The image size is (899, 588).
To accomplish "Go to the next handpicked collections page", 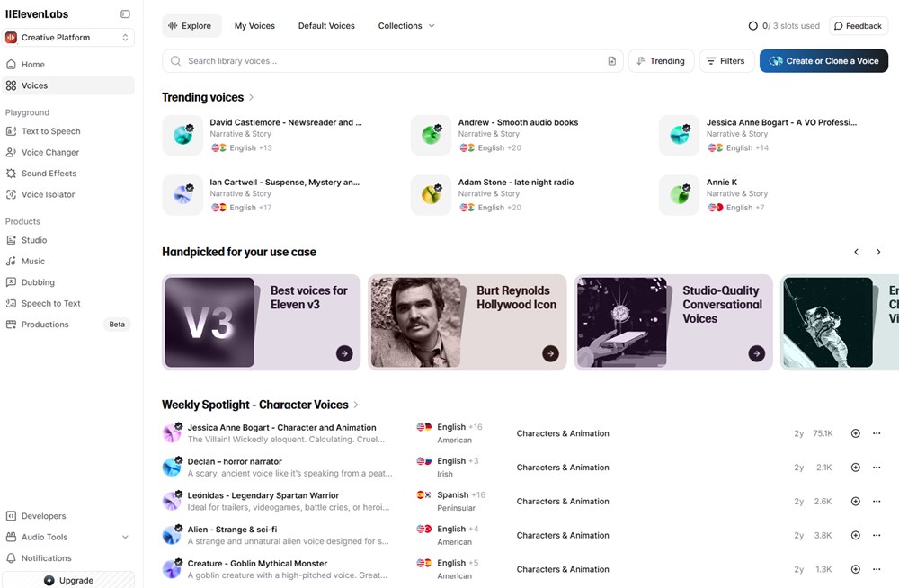I will (877, 252).
